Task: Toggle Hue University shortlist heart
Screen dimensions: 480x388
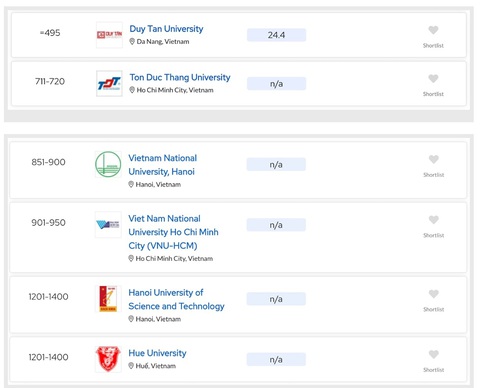Action: coord(433,354)
